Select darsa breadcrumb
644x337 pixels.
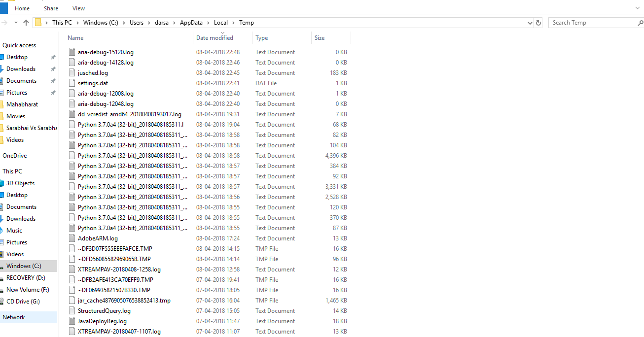coord(161,23)
